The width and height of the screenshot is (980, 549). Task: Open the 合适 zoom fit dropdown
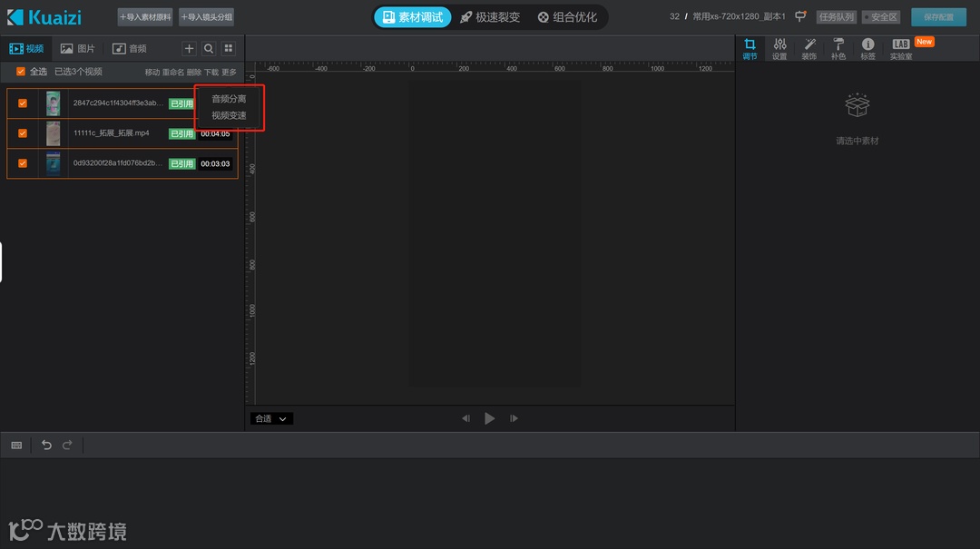(x=271, y=418)
